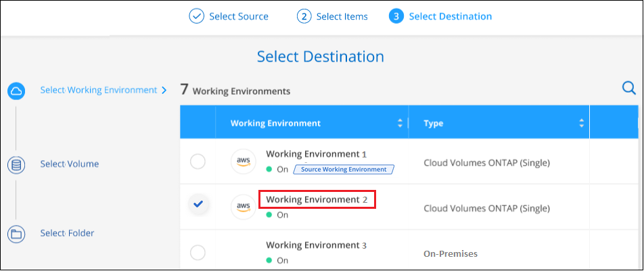Go back to Select Source step
Viewport: 644px width, 271px height.
point(237,16)
